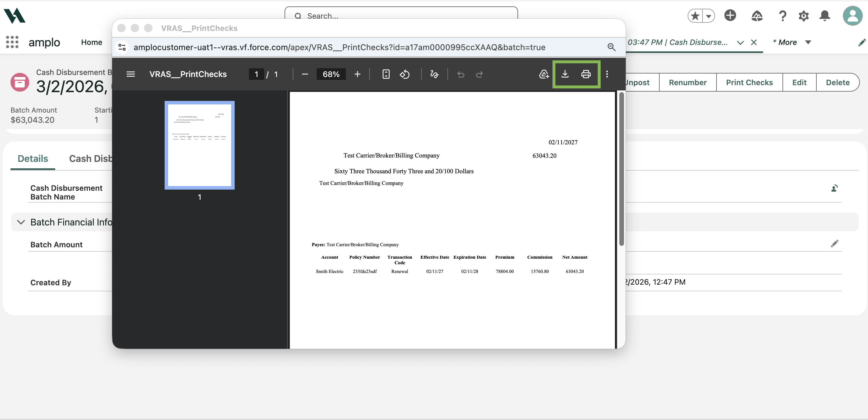Zoom in with the plus icon
This screenshot has height=420, width=868.
[357, 74]
